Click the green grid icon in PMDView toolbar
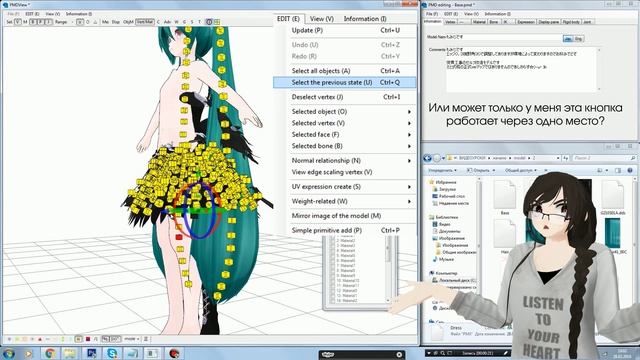The height and width of the screenshot is (360, 640). point(217,22)
